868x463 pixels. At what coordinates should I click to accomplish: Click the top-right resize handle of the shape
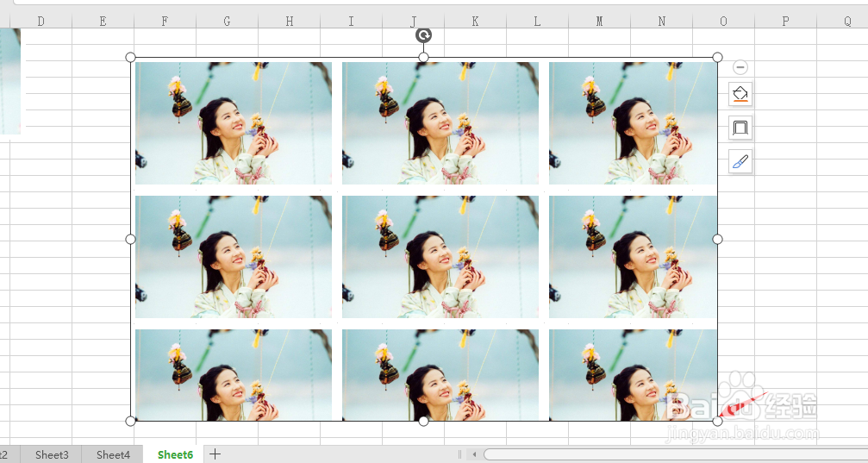pos(717,57)
